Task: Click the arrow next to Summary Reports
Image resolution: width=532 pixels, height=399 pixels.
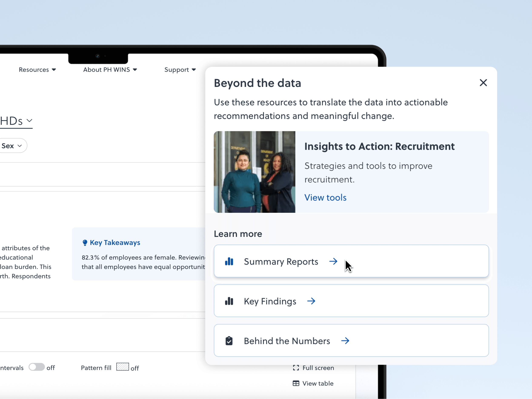Action: 333,261
